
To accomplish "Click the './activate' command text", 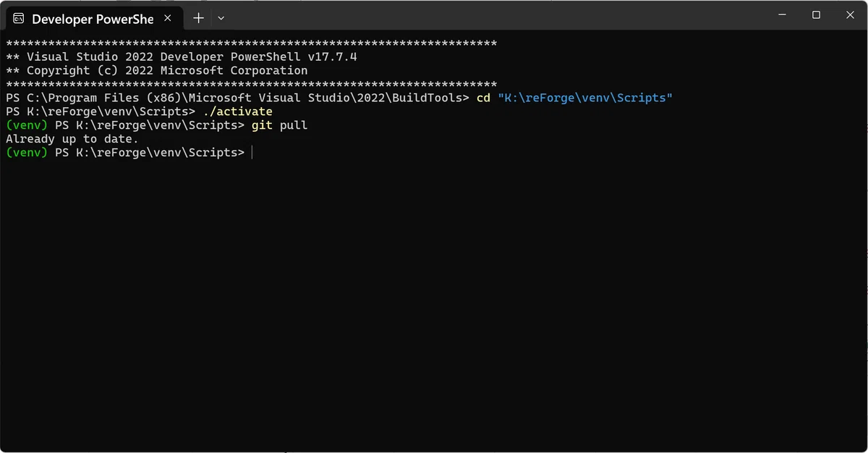I will [x=238, y=111].
